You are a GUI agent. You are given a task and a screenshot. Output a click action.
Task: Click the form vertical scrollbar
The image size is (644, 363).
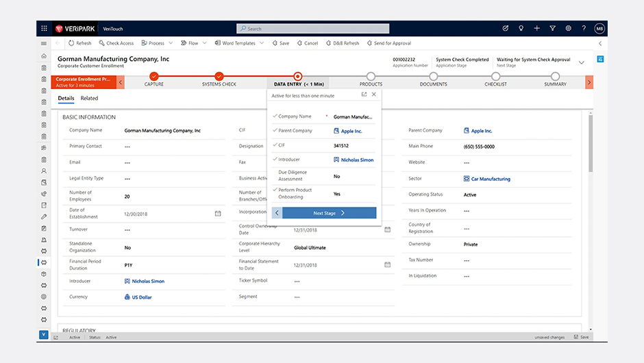591,144
